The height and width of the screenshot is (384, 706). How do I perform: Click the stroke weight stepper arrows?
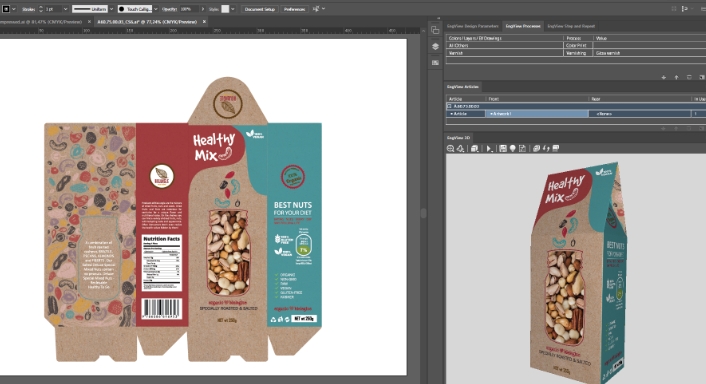41,9
